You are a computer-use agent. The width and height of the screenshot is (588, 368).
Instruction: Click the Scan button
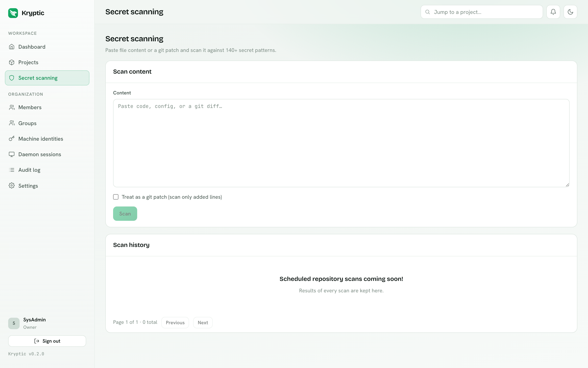click(x=125, y=214)
